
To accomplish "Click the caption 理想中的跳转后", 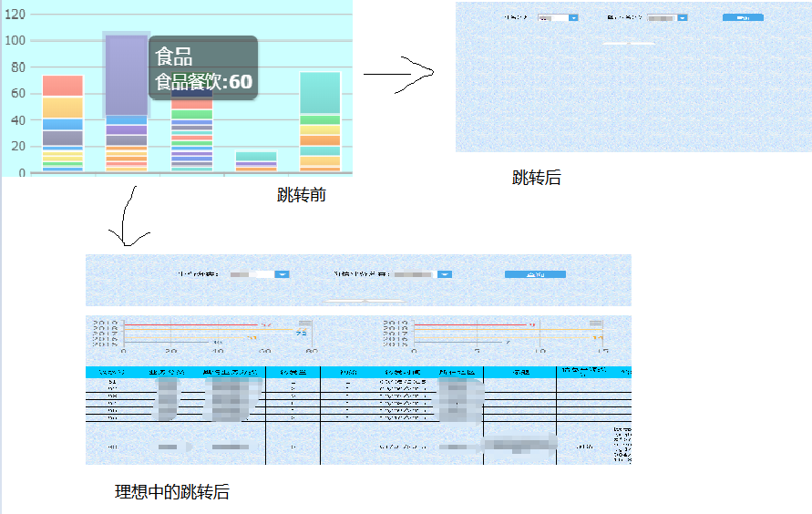I will tap(172, 492).
